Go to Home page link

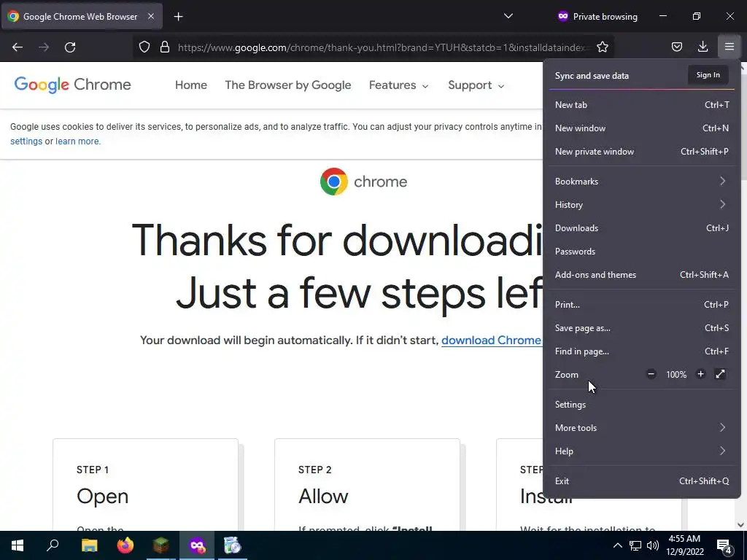(x=191, y=85)
